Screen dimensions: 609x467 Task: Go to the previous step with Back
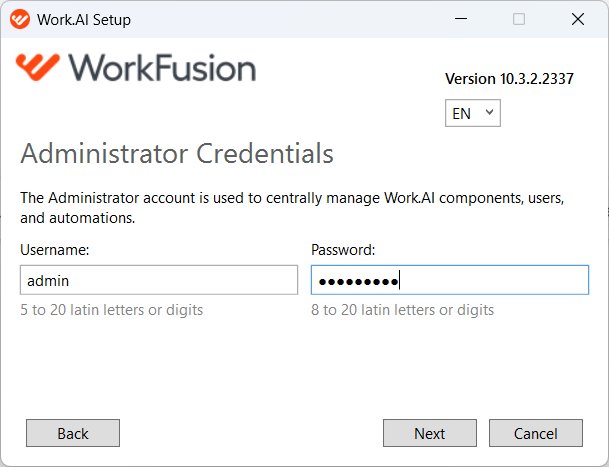[x=73, y=433]
